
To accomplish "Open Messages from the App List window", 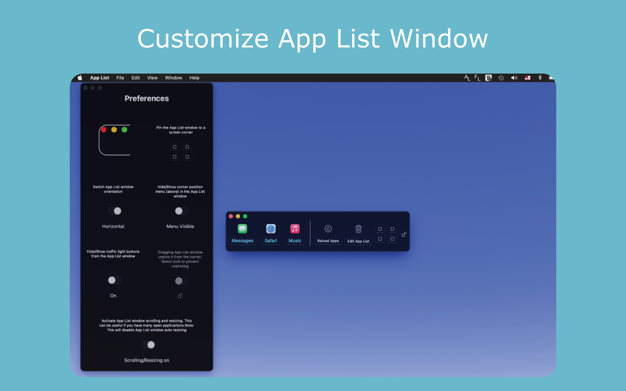I will coord(242,228).
